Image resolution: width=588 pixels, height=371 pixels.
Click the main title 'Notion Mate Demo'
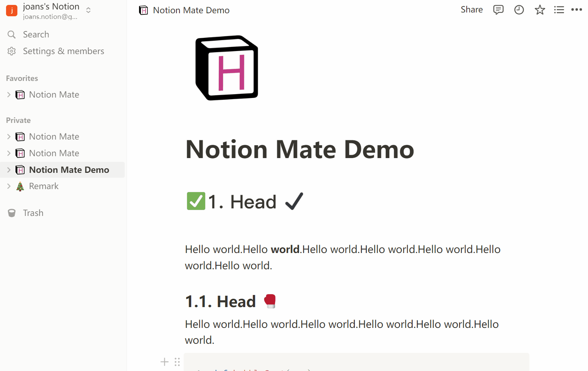coord(300,149)
